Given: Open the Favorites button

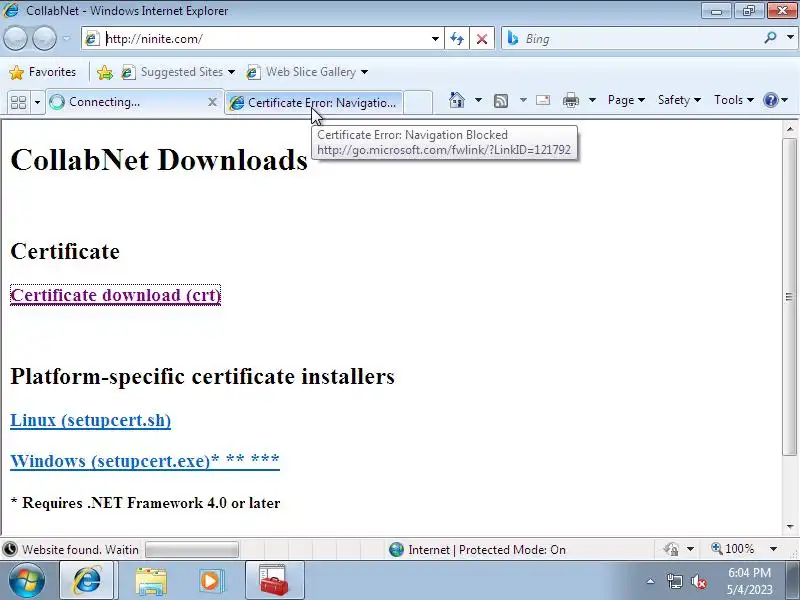Looking at the screenshot, I should (43, 72).
